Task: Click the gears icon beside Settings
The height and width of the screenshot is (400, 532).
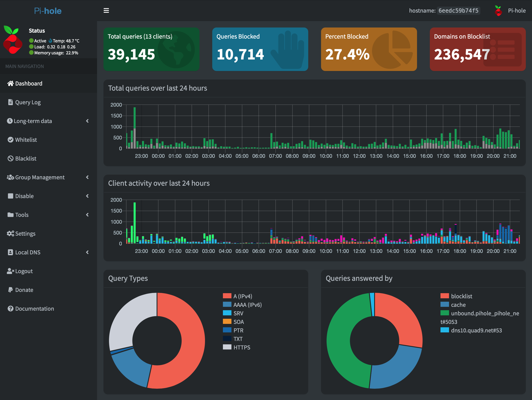Action: tap(10, 233)
